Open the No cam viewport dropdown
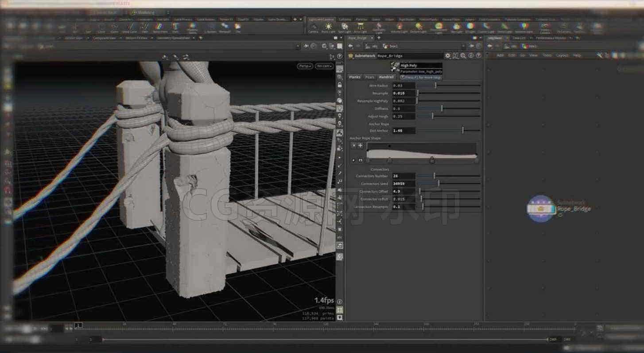This screenshot has height=353, width=644. [324, 66]
